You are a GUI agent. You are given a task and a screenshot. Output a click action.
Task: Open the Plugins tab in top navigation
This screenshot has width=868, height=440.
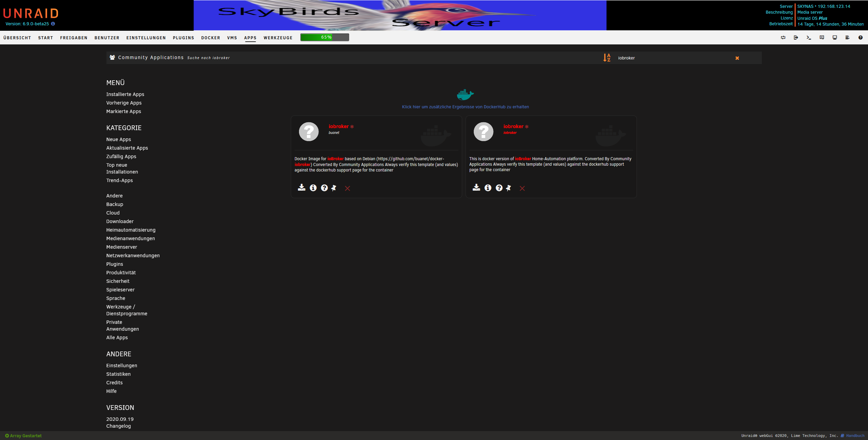(x=183, y=38)
